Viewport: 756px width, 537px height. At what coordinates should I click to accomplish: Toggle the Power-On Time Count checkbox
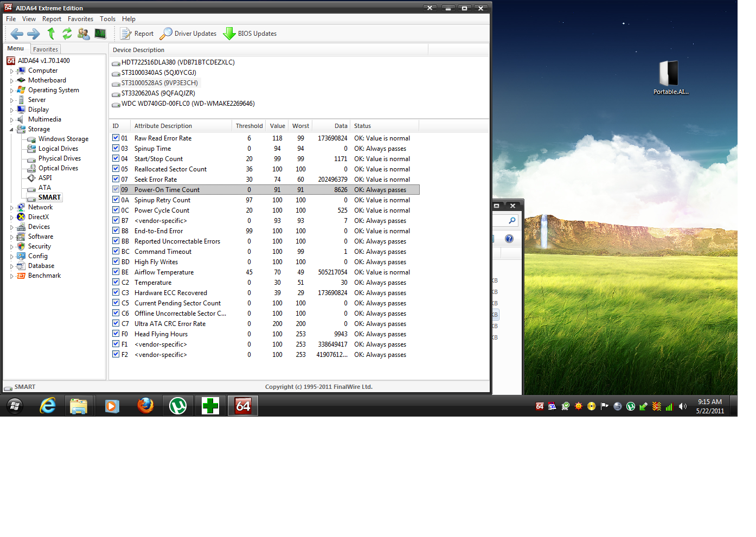click(x=116, y=189)
